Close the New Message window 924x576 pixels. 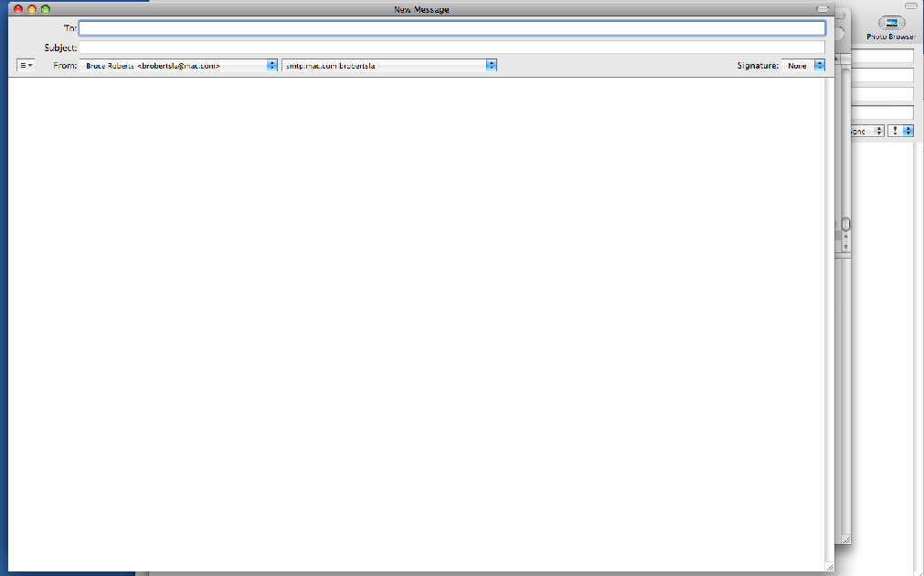click(17, 9)
